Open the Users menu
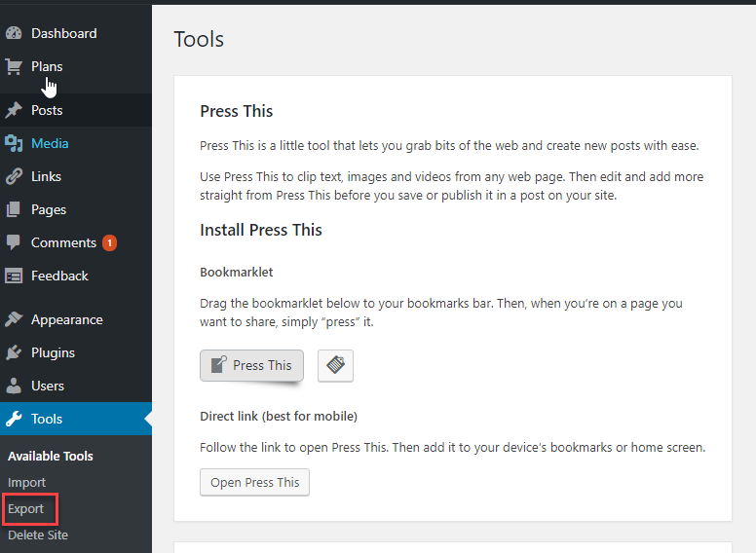756x553 pixels. click(76, 386)
